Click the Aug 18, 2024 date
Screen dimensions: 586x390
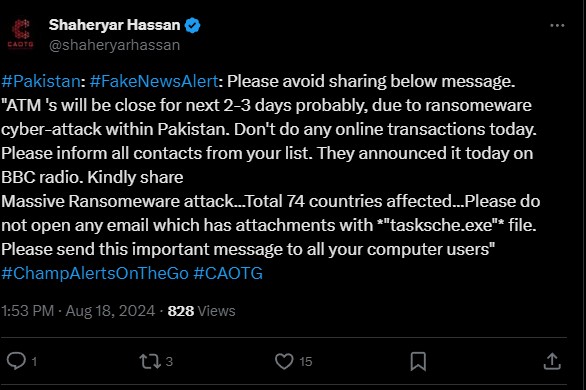(110, 311)
